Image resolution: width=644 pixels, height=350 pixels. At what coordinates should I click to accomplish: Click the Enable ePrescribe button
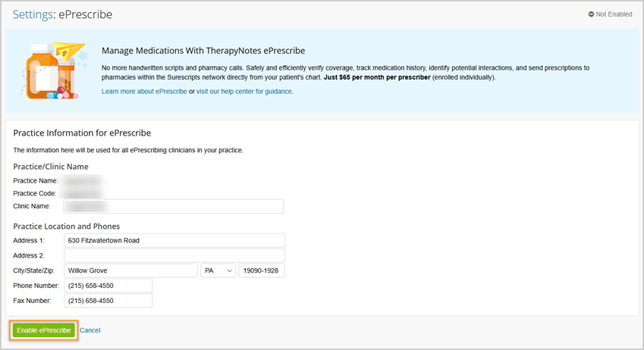(43, 330)
